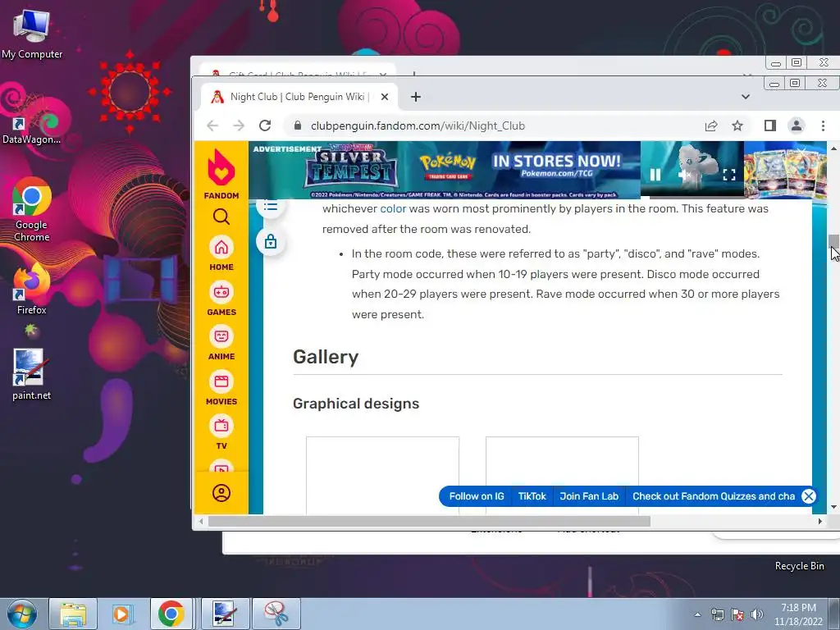This screenshot has height=630, width=840.
Task: Select Google Chrome desktop shortcut
Action: 32,209
